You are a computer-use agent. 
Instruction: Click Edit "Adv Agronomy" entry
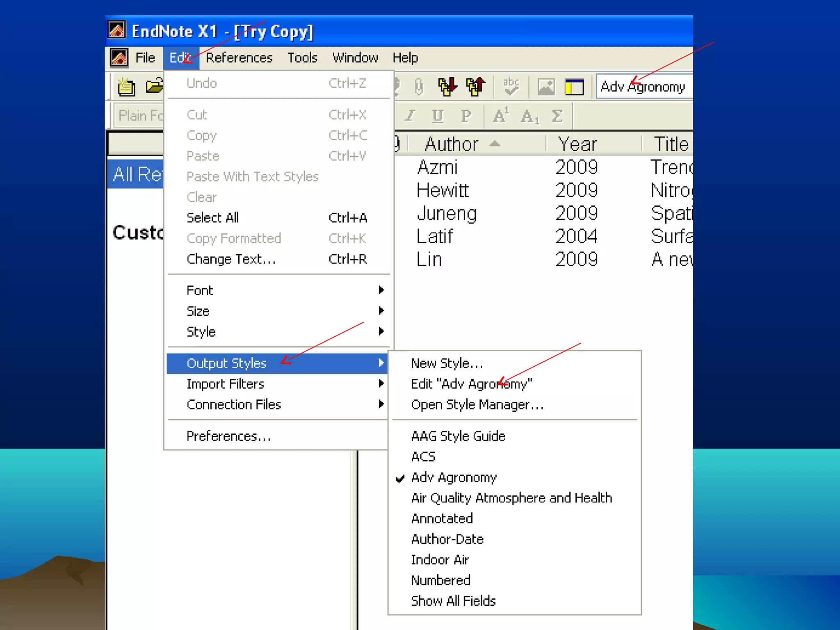[x=471, y=384]
